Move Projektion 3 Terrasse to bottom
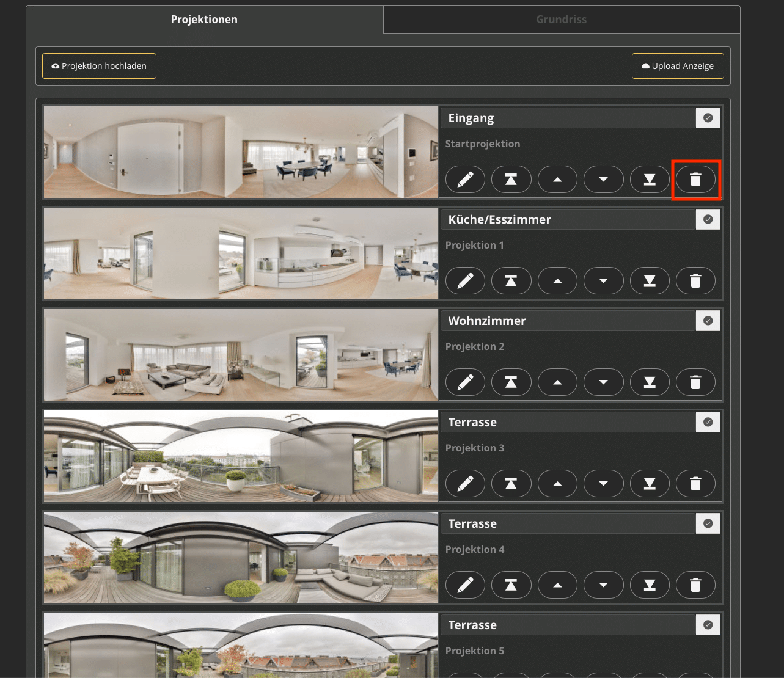 [650, 484]
